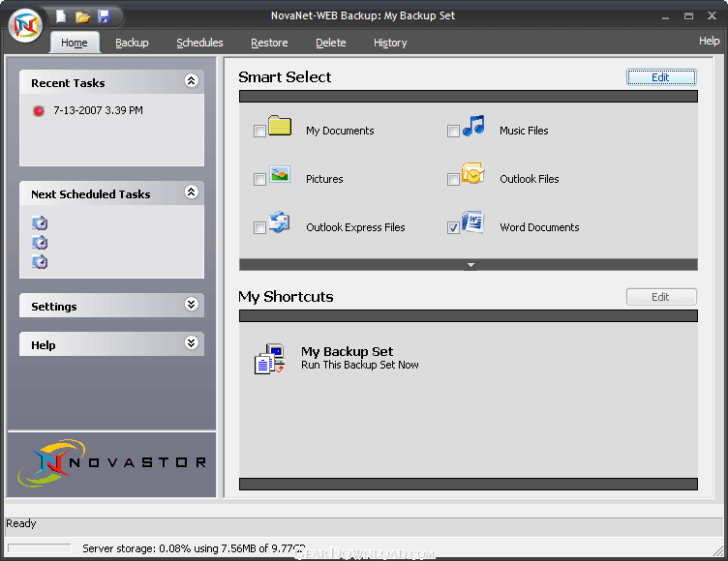Click the window resize grip corner
The height and width of the screenshot is (561, 728).
tap(718, 551)
